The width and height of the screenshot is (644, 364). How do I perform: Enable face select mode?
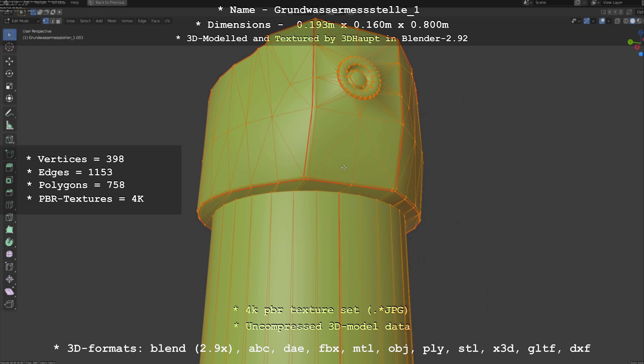(x=58, y=21)
